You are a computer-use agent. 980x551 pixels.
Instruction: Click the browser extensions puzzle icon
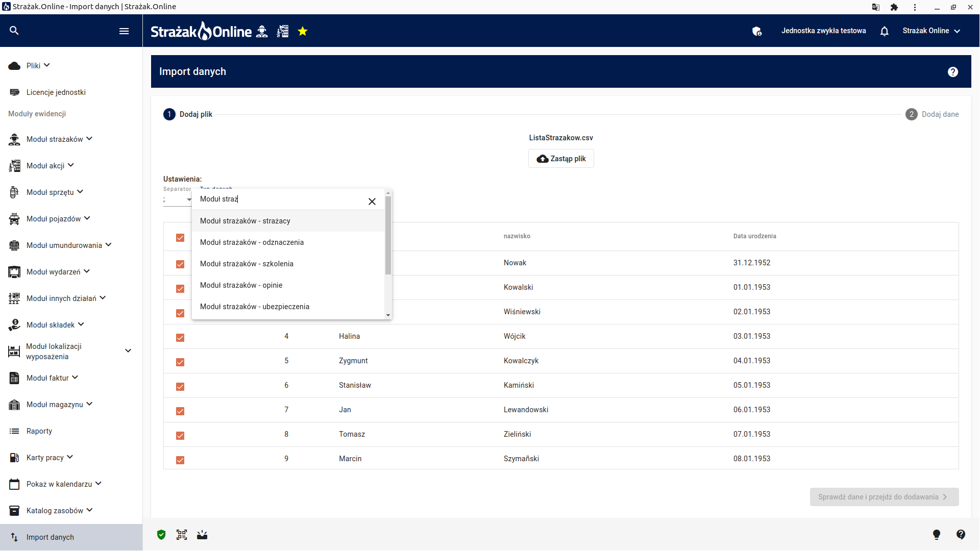894,7
